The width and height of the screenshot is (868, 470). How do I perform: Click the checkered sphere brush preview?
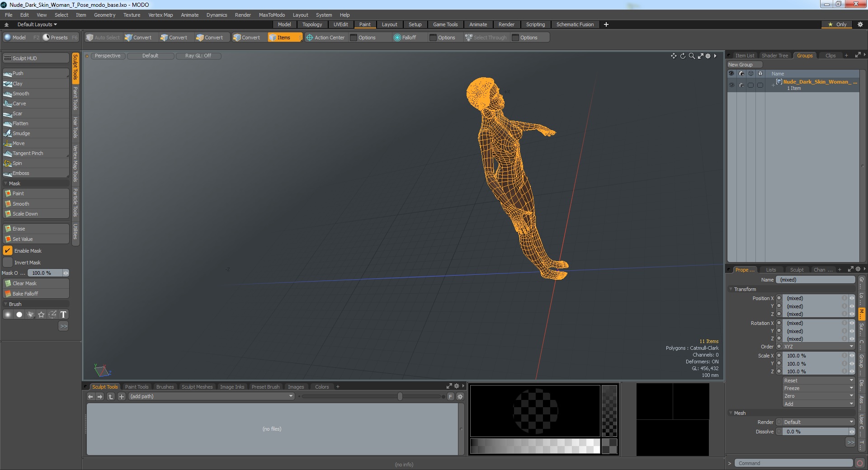coord(535,411)
